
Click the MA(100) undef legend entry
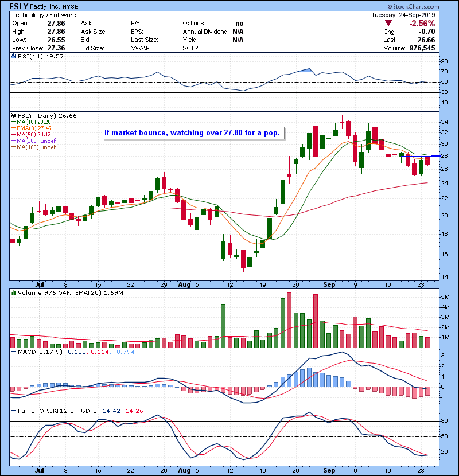click(33, 147)
